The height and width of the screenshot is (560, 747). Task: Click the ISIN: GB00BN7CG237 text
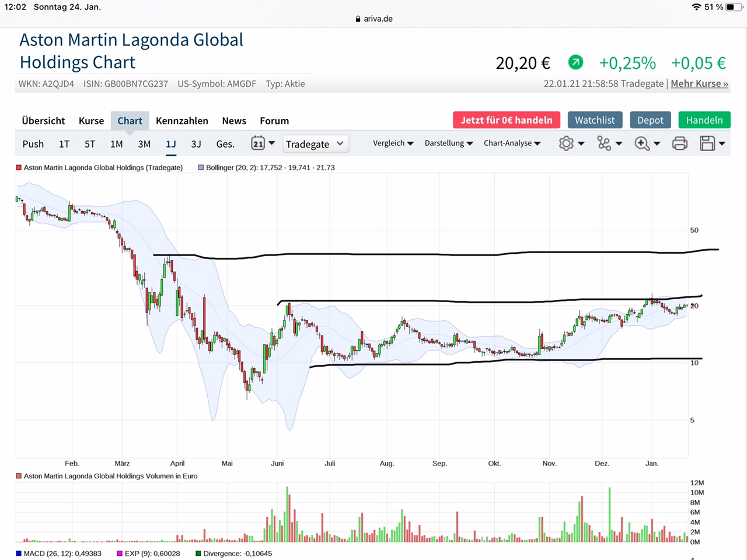pyautogui.click(x=125, y=84)
